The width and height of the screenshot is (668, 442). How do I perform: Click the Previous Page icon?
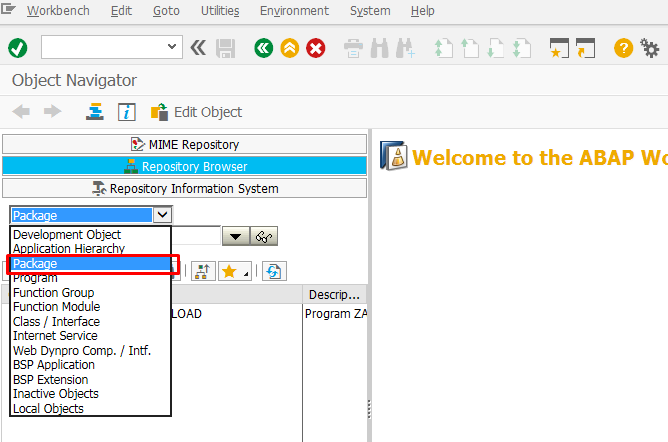(x=470, y=48)
